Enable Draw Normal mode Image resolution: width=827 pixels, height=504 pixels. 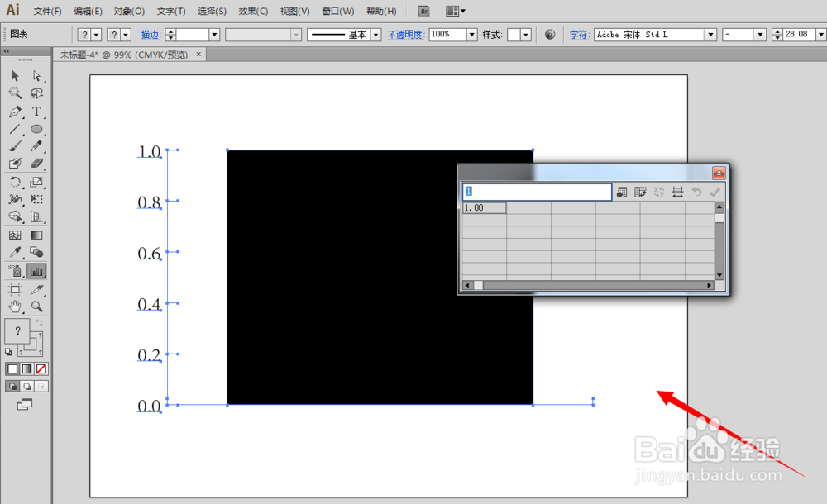coord(12,387)
